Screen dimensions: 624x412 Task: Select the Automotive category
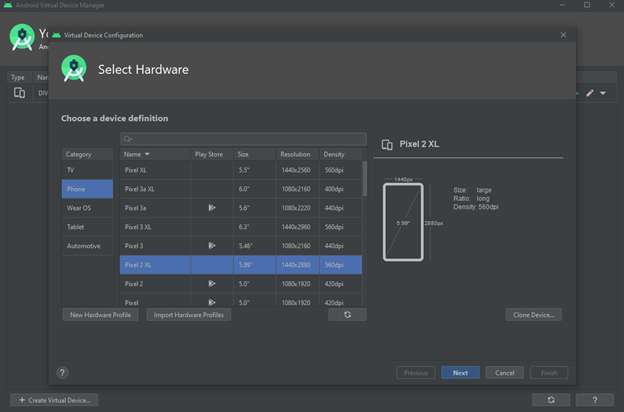click(x=87, y=246)
